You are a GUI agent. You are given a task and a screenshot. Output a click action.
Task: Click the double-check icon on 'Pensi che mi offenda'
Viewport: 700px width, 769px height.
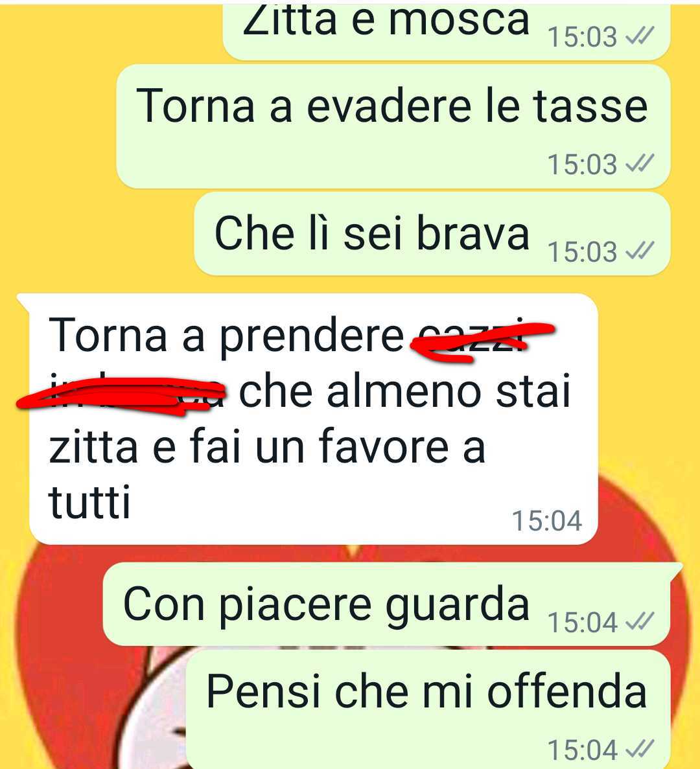tap(640, 750)
